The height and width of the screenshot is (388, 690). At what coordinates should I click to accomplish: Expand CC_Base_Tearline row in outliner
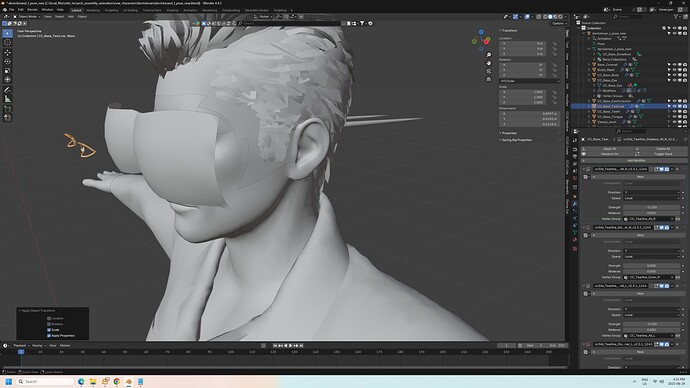click(x=589, y=106)
